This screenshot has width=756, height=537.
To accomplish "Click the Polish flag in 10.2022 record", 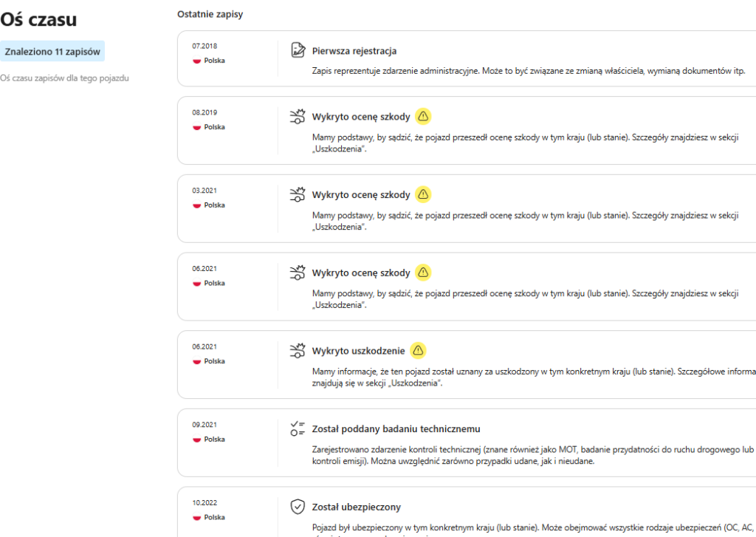I will 197,517.
